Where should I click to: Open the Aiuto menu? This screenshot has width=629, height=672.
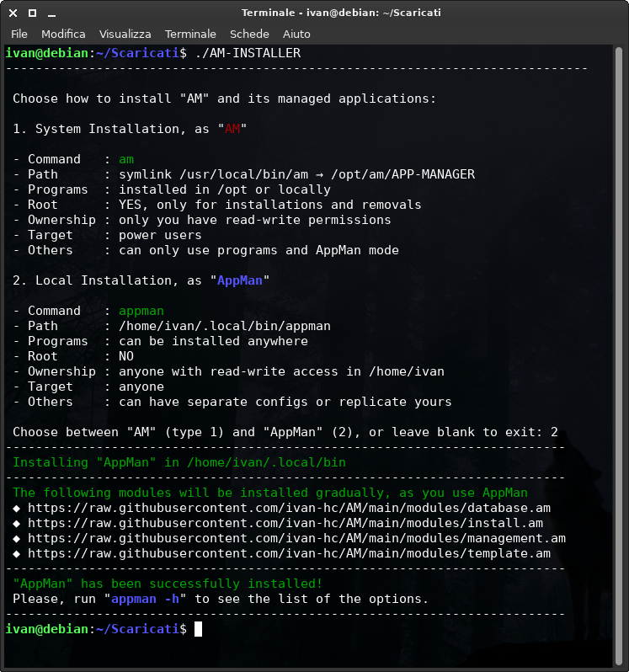[296, 34]
